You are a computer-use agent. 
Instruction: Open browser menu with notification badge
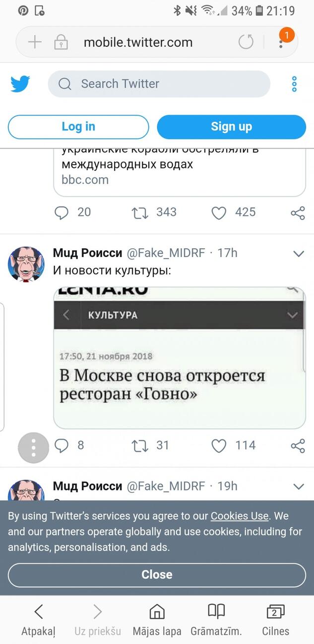coord(281,42)
